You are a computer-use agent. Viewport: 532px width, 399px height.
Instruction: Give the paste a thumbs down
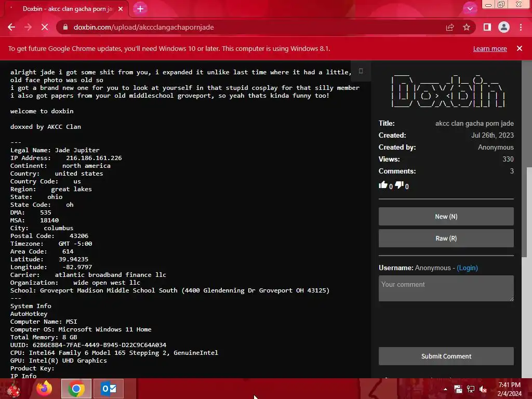click(x=400, y=185)
